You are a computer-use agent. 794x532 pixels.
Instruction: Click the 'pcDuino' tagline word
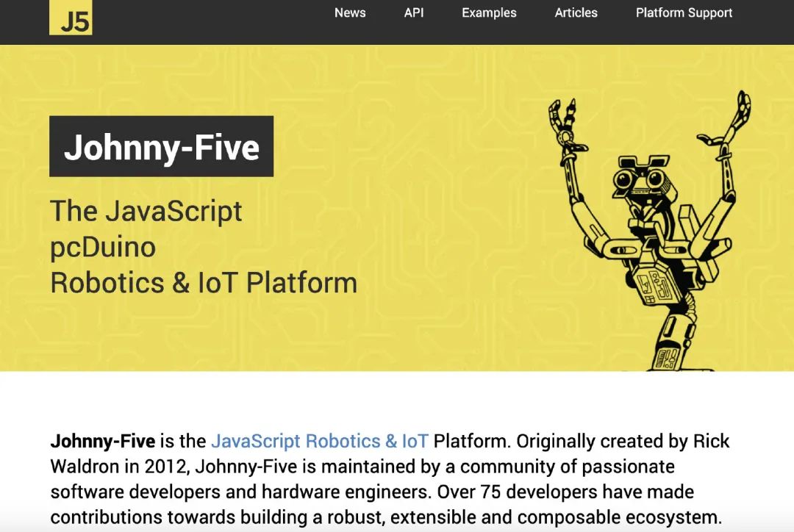tap(103, 248)
